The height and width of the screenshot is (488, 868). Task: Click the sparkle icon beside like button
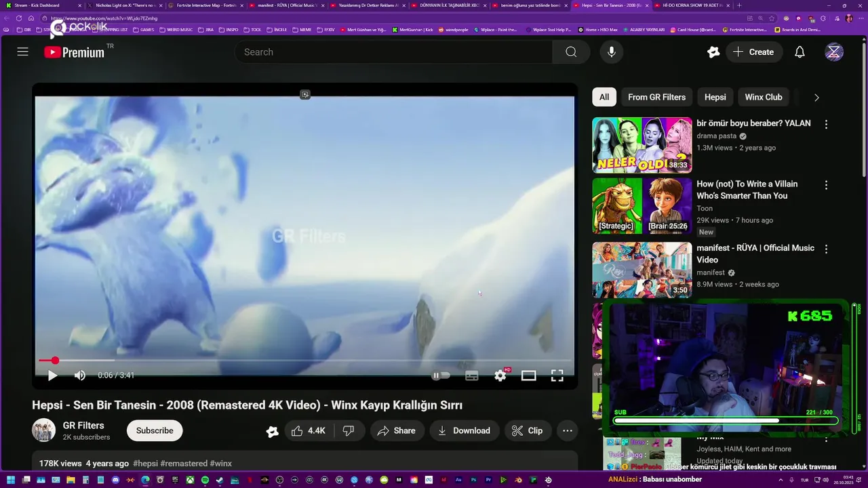272,431
